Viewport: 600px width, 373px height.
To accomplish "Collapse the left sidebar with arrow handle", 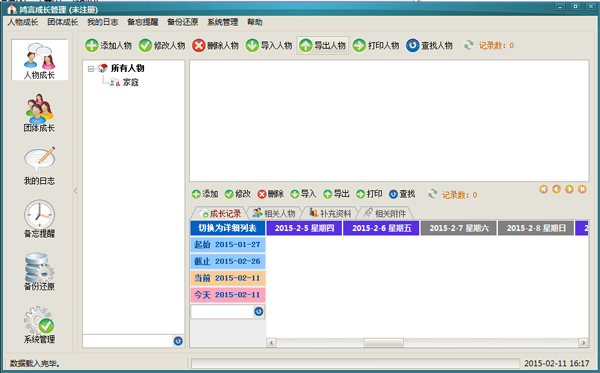I will [75, 191].
